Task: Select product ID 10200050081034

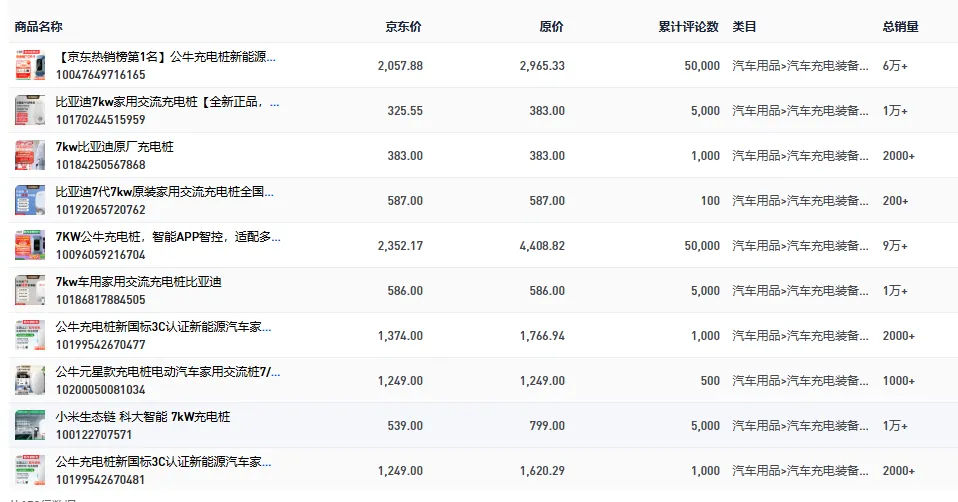Action: click(101, 390)
